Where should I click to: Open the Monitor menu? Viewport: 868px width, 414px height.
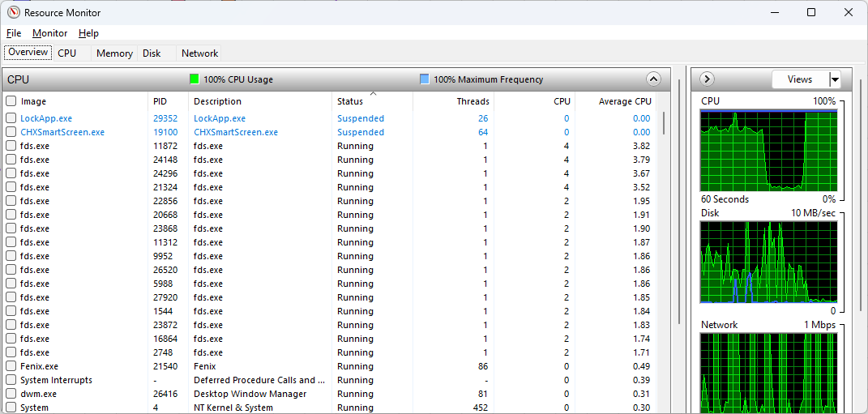point(49,33)
